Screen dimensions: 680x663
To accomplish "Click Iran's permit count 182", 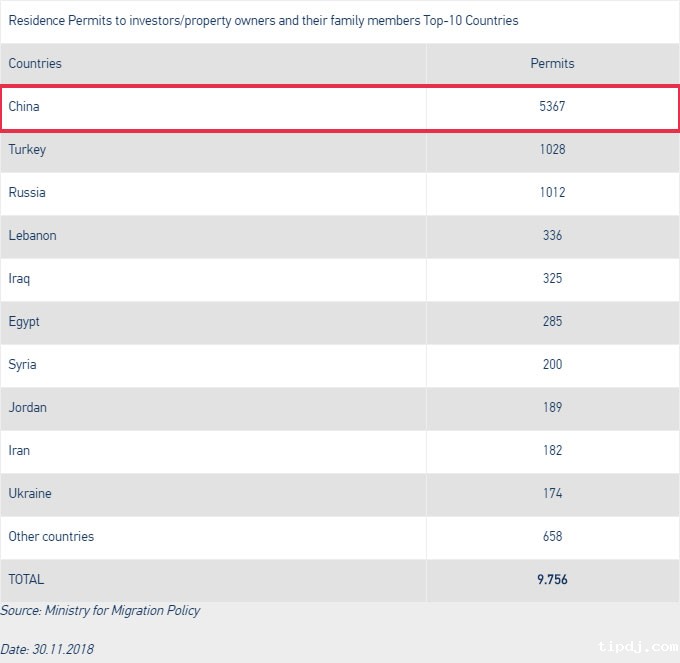I will [x=552, y=450].
